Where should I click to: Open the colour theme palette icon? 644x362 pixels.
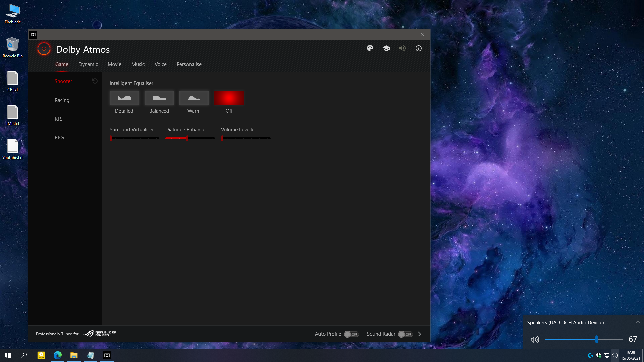coord(370,48)
